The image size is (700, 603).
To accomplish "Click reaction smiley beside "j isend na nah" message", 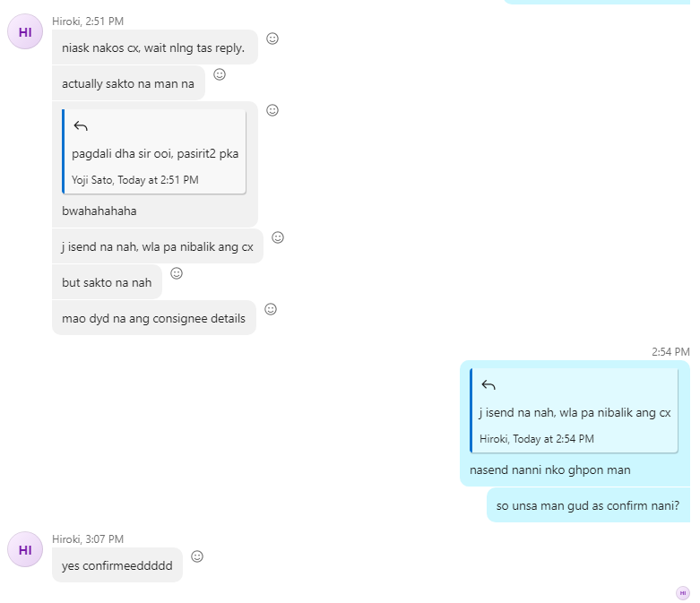I will [278, 237].
